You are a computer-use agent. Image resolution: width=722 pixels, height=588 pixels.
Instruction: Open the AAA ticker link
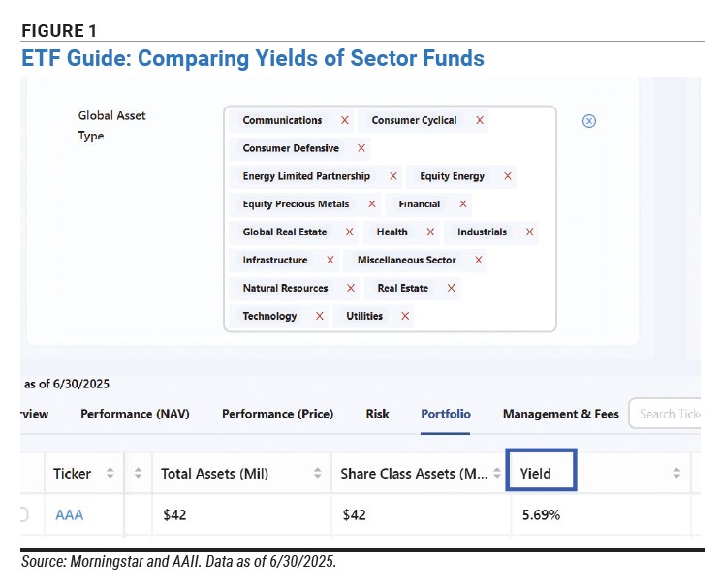pos(70,514)
